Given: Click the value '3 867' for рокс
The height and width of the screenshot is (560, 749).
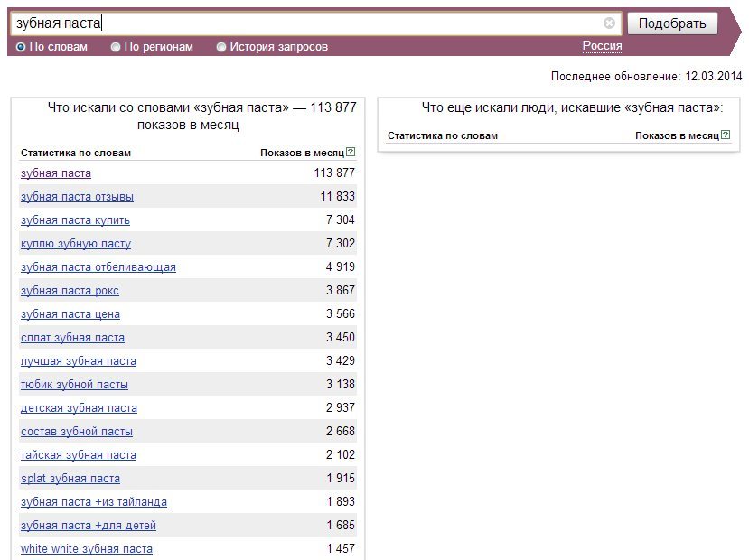Looking at the screenshot, I should [341, 290].
